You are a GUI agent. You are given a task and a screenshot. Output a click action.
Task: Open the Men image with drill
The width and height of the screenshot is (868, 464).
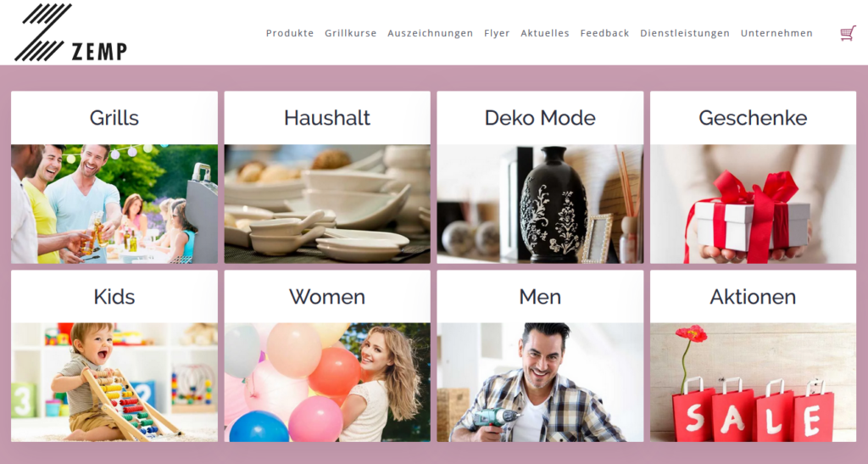pyautogui.click(x=540, y=382)
